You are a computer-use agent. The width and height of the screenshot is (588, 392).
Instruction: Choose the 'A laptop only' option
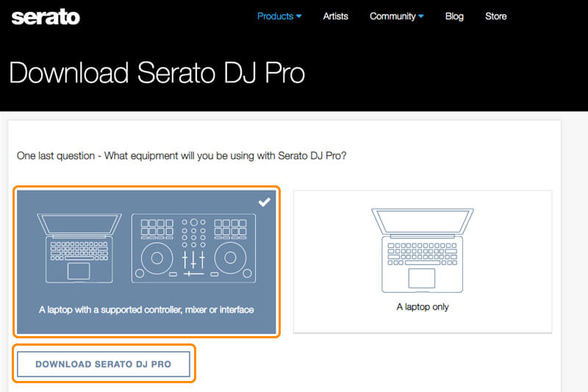(422, 262)
